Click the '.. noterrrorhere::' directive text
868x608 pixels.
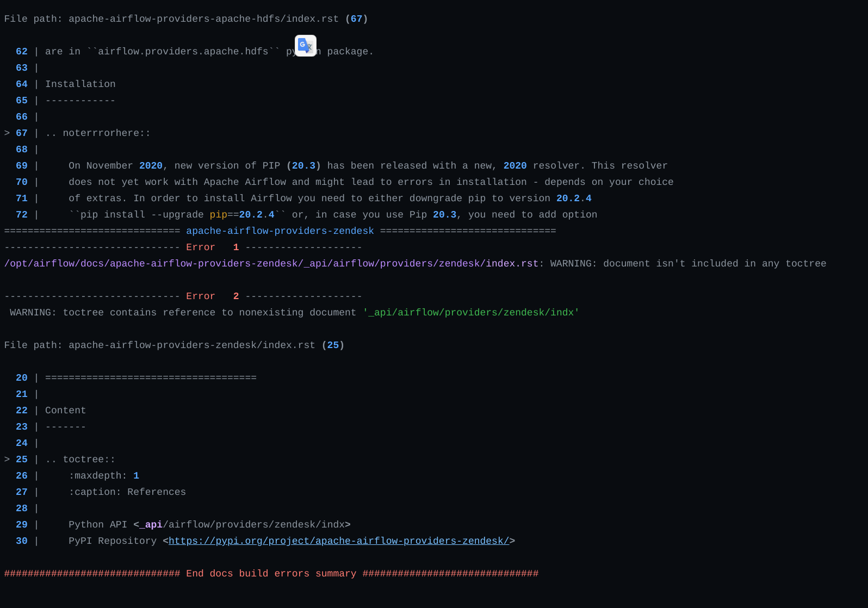click(98, 133)
